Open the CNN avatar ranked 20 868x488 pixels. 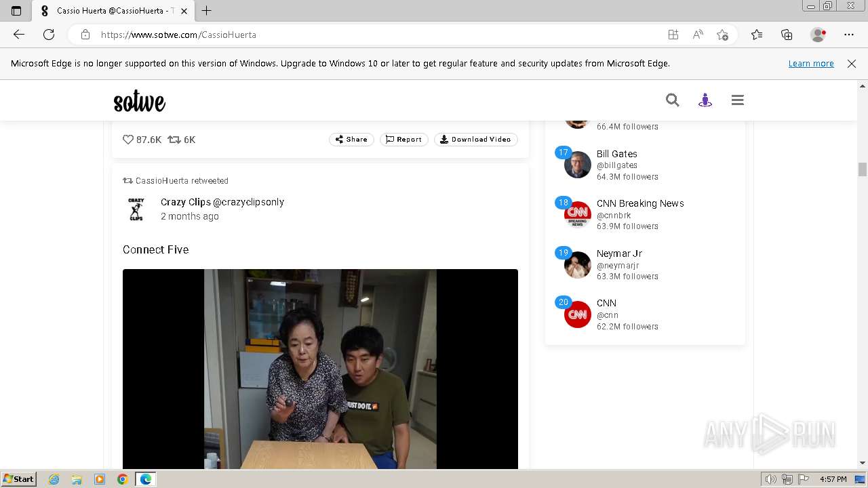coord(578,314)
